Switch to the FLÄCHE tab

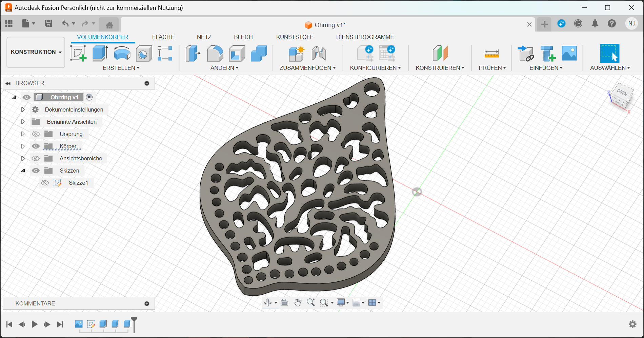click(x=163, y=37)
